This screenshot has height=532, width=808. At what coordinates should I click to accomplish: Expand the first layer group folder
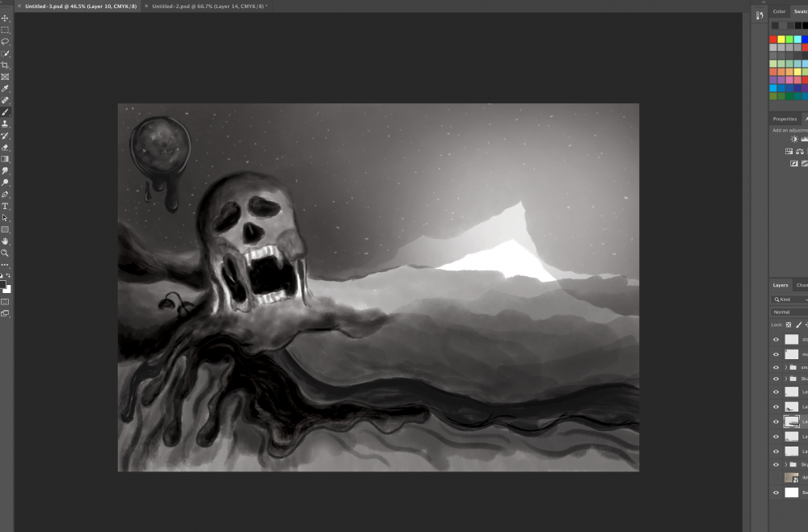(x=785, y=367)
